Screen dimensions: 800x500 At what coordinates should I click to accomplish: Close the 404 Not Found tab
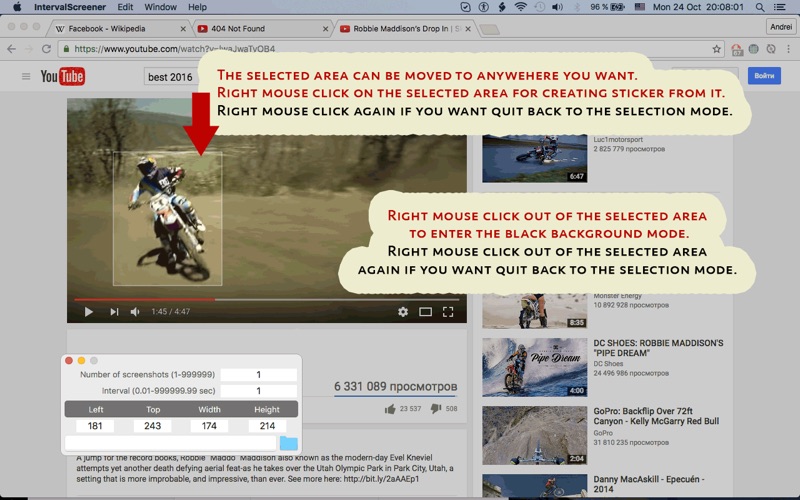pyautogui.click(x=326, y=29)
